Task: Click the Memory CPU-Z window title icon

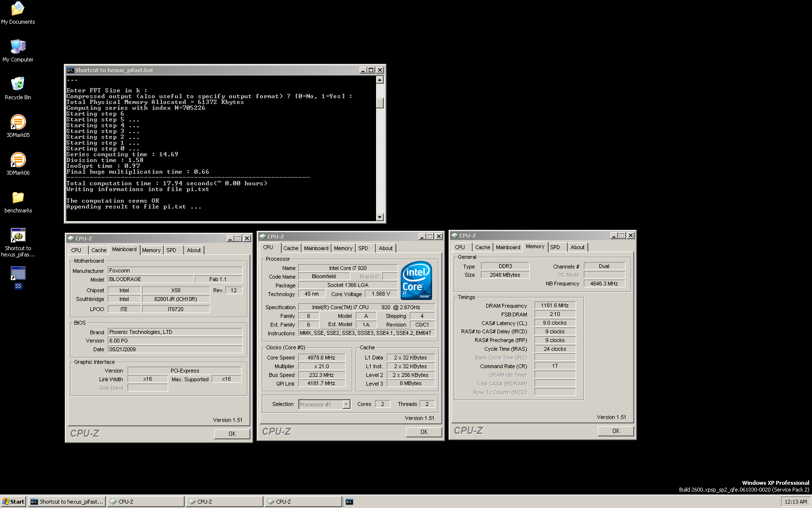Action: [x=455, y=236]
